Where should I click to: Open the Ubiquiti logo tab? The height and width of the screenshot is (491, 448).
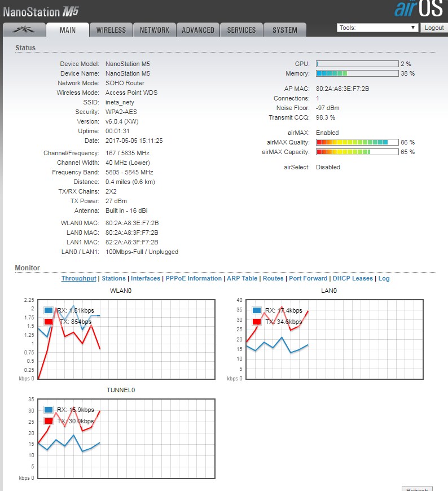click(x=24, y=30)
